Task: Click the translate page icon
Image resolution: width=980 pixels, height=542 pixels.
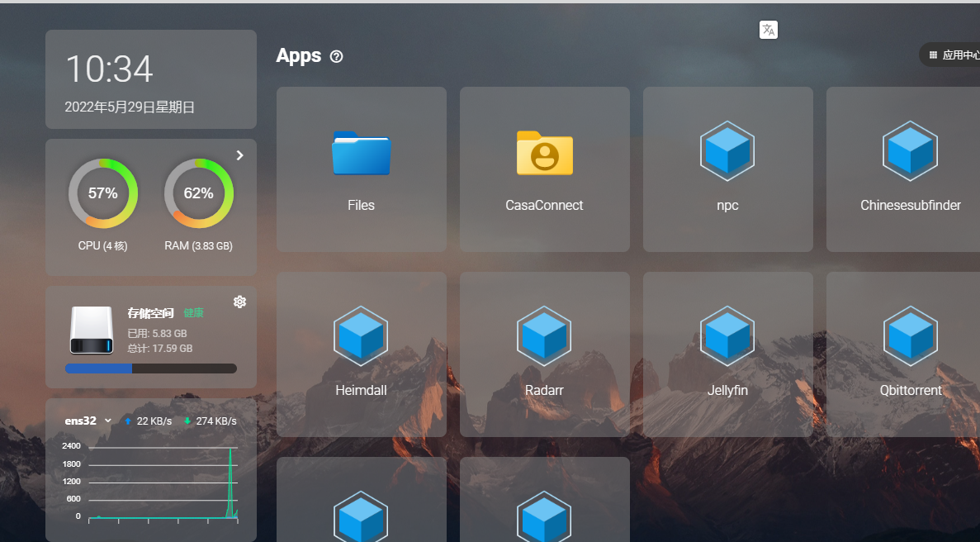Action: click(768, 30)
